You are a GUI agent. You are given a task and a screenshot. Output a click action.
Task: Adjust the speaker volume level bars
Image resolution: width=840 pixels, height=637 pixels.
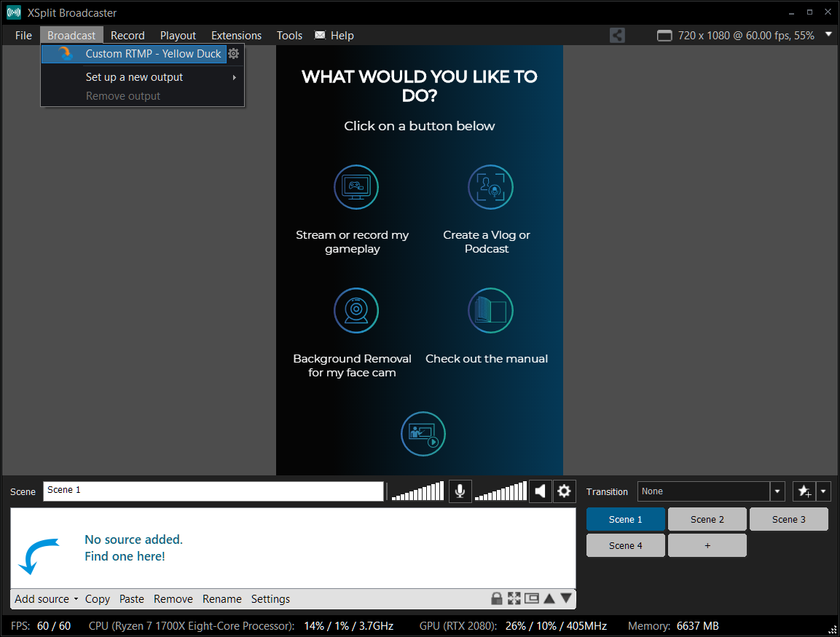pyautogui.click(x=501, y=491)
